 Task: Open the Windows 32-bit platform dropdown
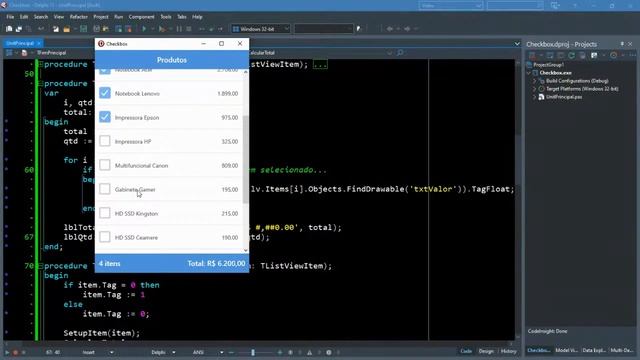coord(261,29)
